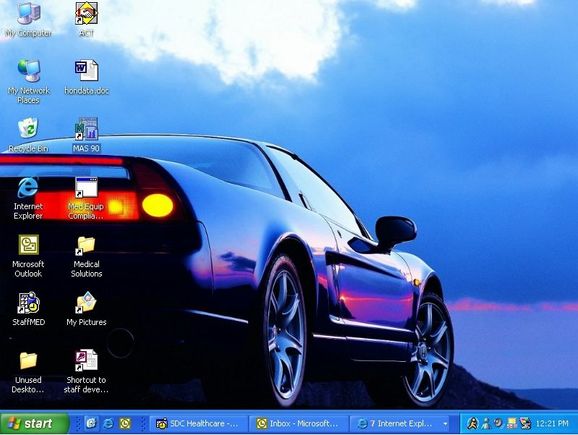
Task: Click the Start button
Action: coord(35,423)
